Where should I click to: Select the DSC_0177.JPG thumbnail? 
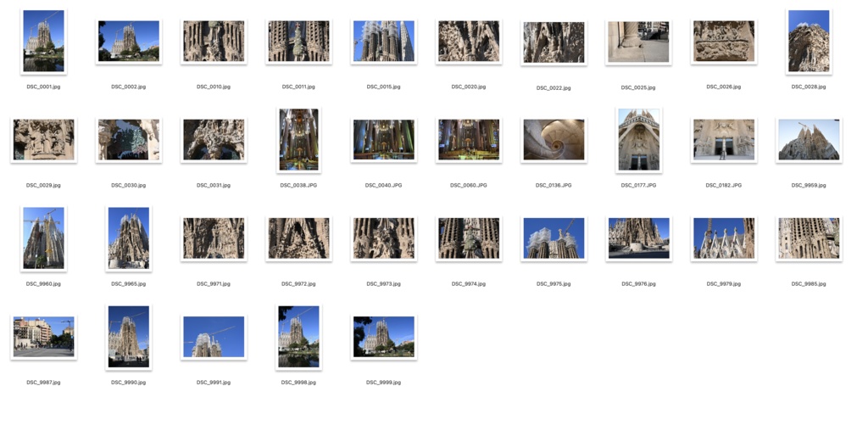(638, 140)
